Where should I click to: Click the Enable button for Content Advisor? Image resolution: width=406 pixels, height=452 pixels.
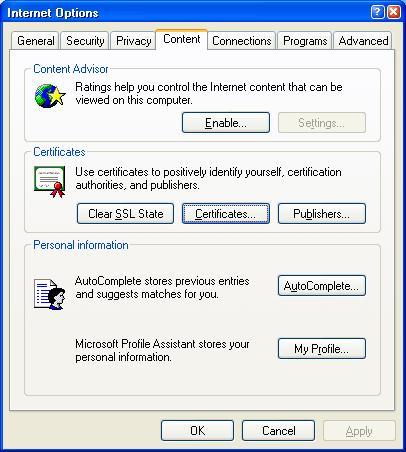pyautogui.click(x=226, y=123)
